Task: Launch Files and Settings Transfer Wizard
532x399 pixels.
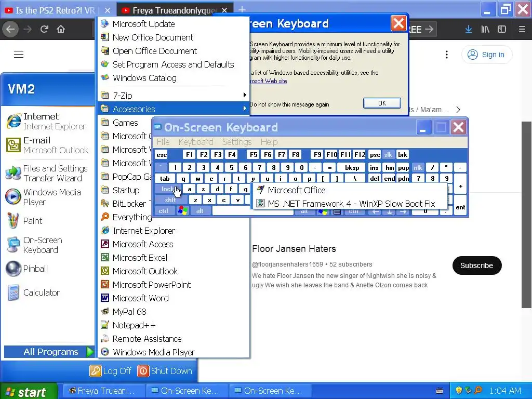Action: point(48,173)
